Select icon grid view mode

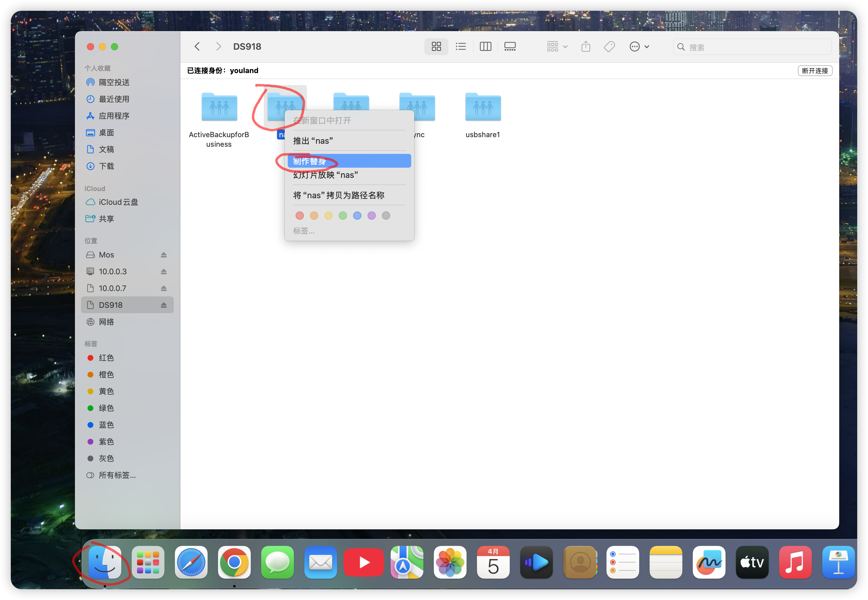(x=436, y=47)
